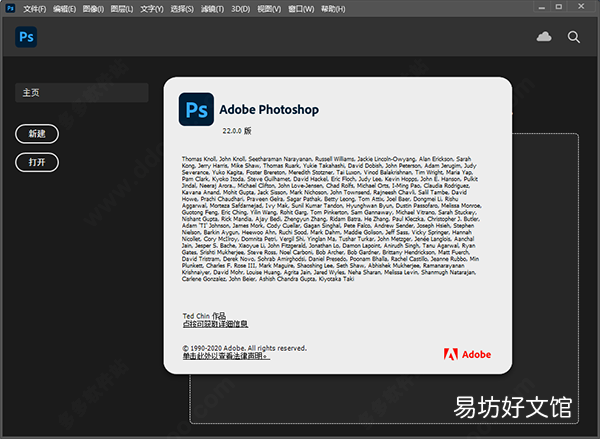Open the 单击此处以查看法律声明 link
The image size is (600, 439).
tap(226, 356)
